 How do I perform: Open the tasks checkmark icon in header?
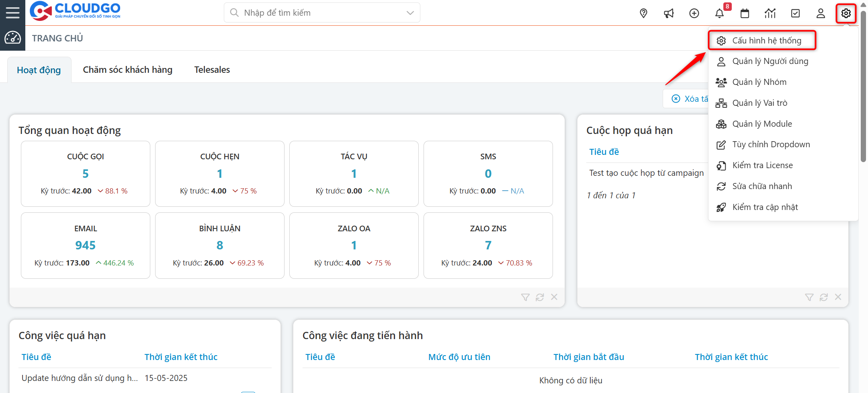(x=795, y=13)
